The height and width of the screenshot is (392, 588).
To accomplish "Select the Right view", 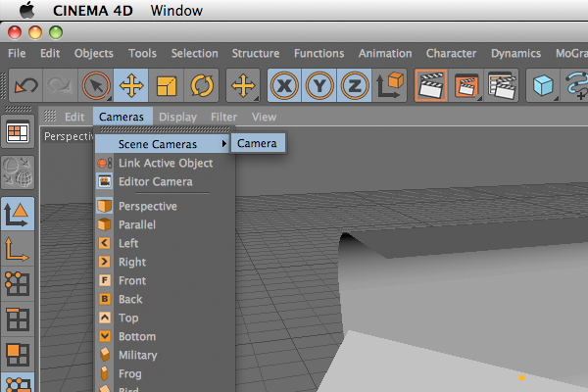I will [x=165, y=263].
